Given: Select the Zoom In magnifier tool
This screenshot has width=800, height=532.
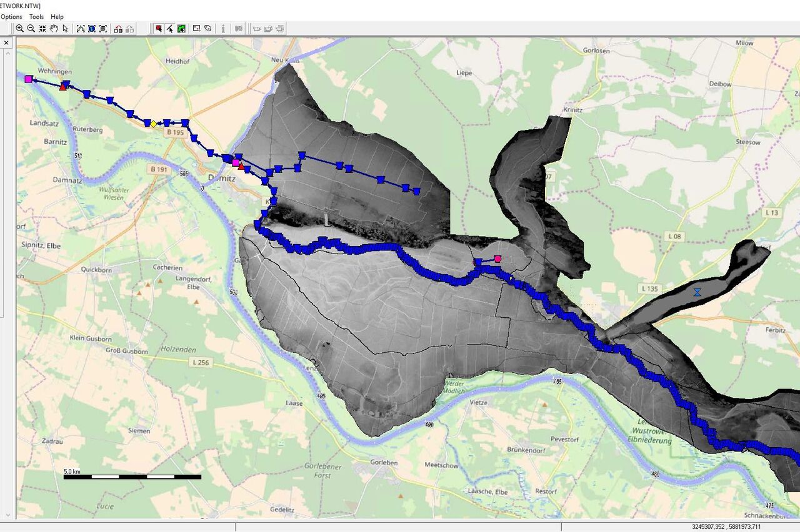Looking at the screenshot, I should (19, 29).
